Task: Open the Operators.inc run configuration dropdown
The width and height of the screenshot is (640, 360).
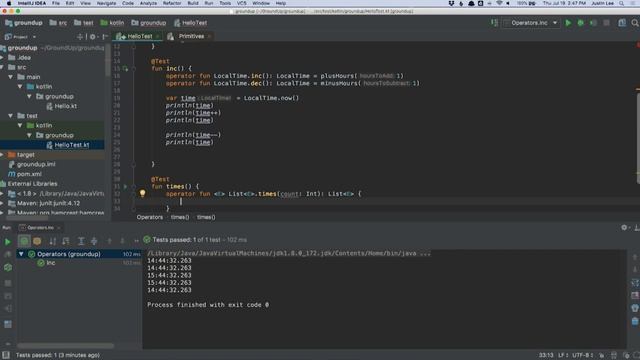Action: click(531, 23)
